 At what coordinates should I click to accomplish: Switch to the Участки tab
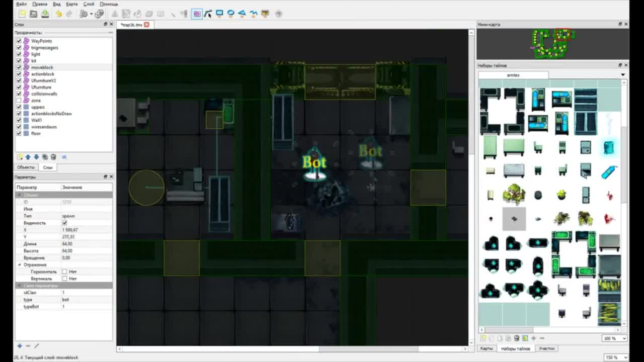click(546, 348)
